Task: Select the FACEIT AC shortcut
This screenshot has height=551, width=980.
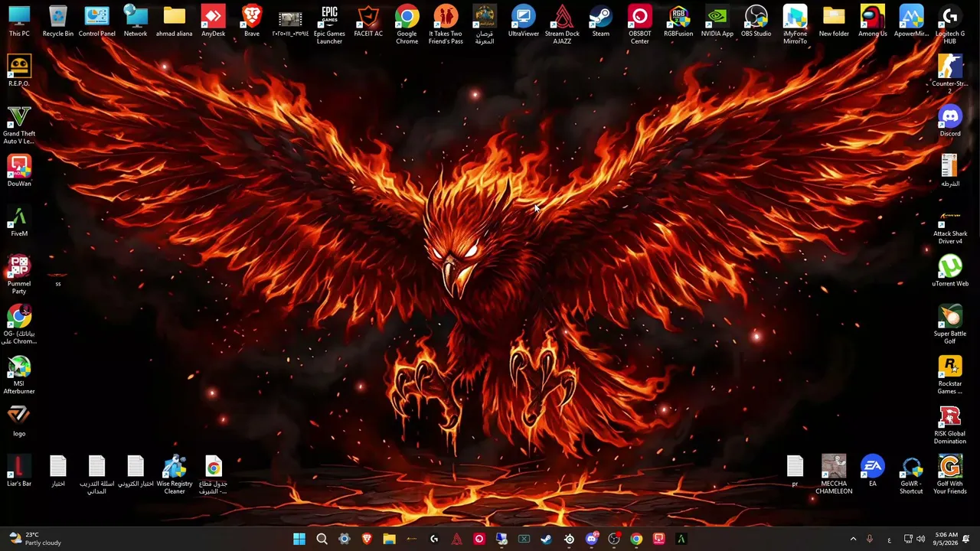Action: 368,21
